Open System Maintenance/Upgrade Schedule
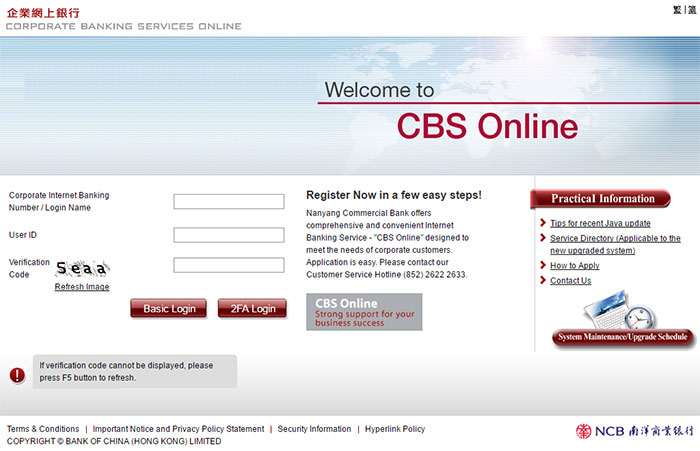Screen dimensions: 700x451 (x=623, y=337)
